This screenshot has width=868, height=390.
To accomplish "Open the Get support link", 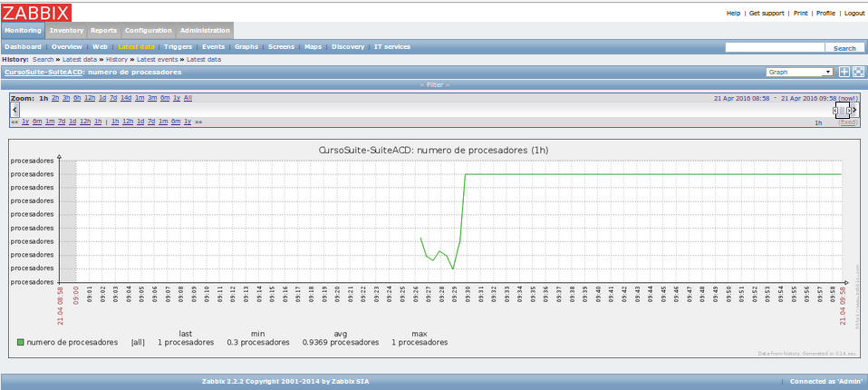I will pyautogui.click(x=767, y=14).
